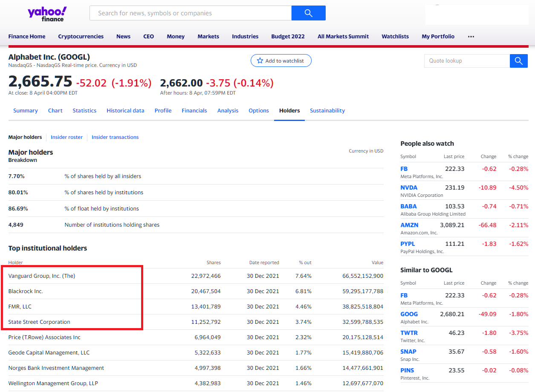Screen dimensions: 535x392
Task: Click Geode Capital Management, LLC holder name
Action: click(x=49, y=353)
